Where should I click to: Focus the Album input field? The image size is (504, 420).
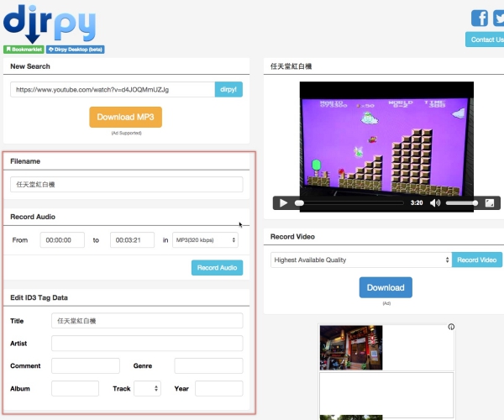pos(75,389)
